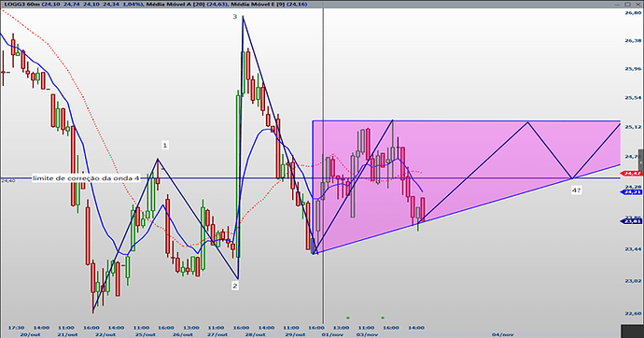Viewport: 644px width, 338px height.
Task: Click the 25,96 price axis label
Action: pos(633,68)
